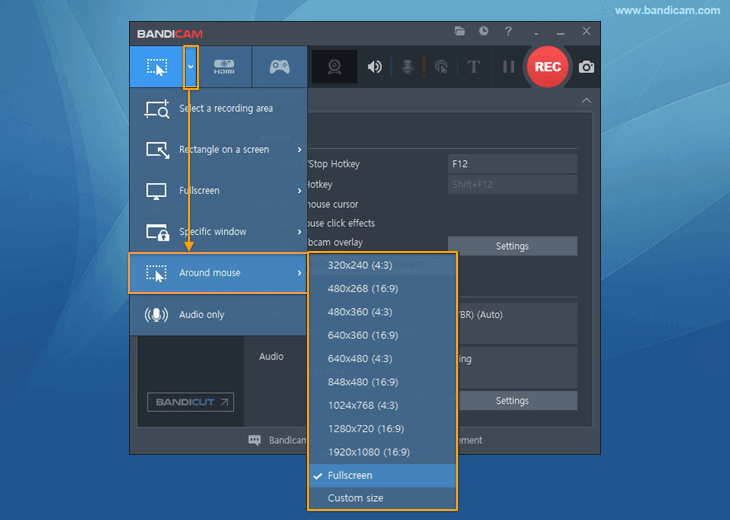Image resolution: width=730 pixels, height=520 pixels.
Task: Choose Select a recording area
Action: tap(218, 108)
